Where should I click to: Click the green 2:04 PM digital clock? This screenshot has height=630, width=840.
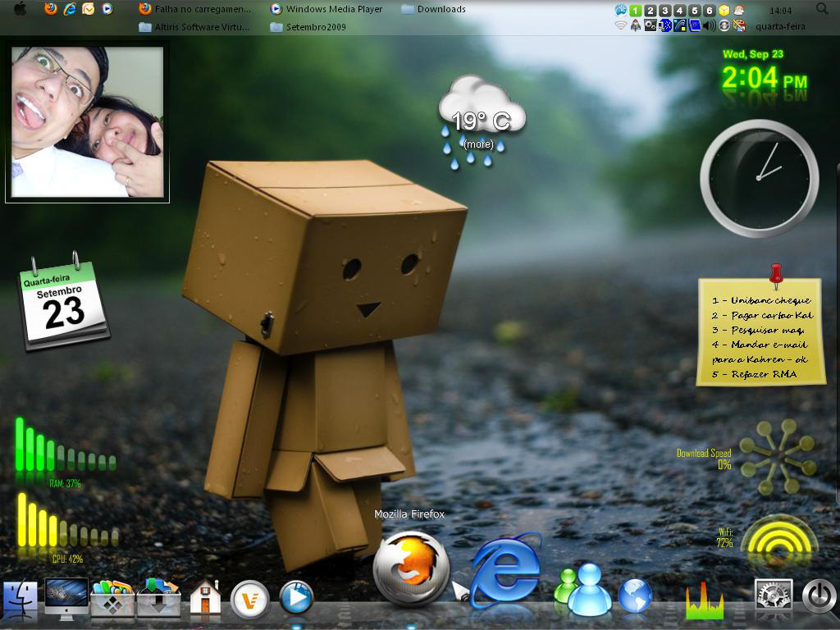(x=764, y=79)
